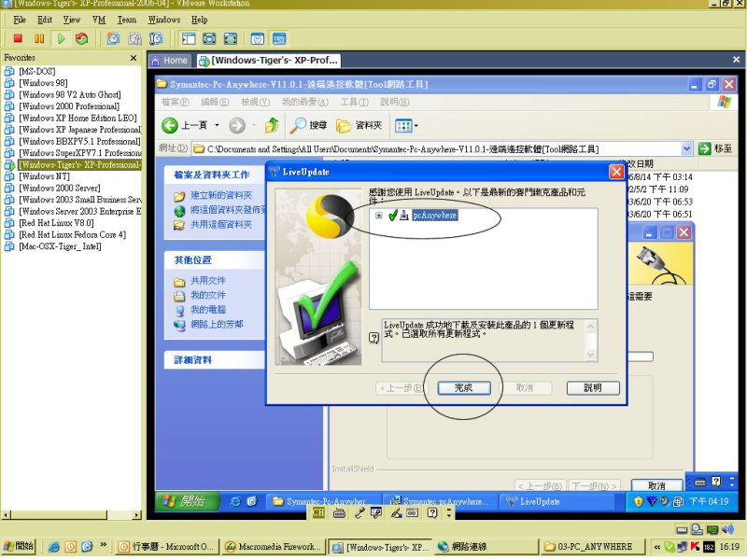The image size is (747, 560).
Task: Click Macromedia Fireworks host taskbar button
Action: coord(274,547)
